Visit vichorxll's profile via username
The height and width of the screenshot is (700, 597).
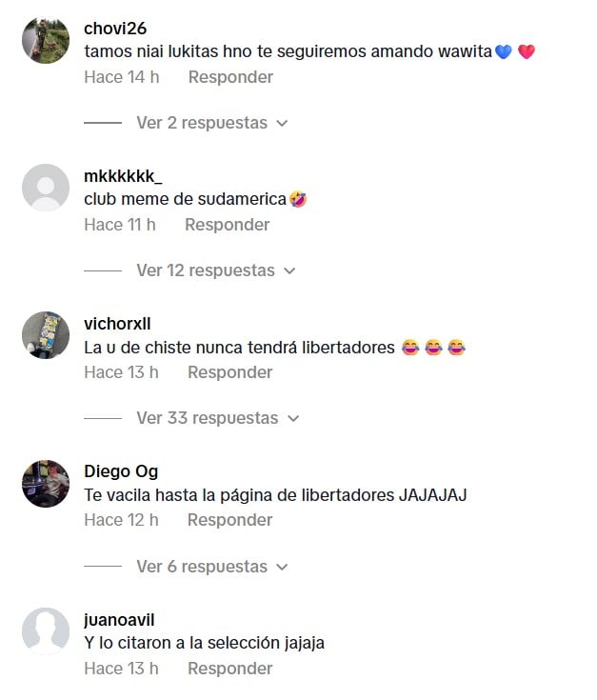pyautogui.click(x=117, y=324)
